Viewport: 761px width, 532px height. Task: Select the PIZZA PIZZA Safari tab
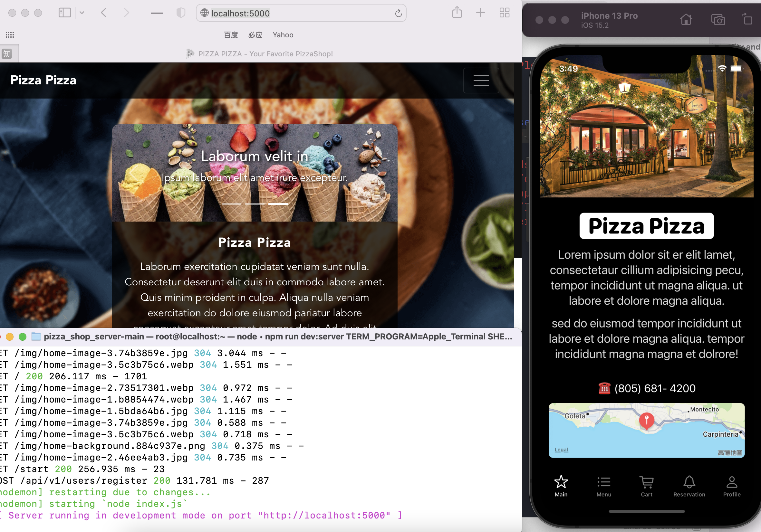pyautogui.click(x=260, y=54)
